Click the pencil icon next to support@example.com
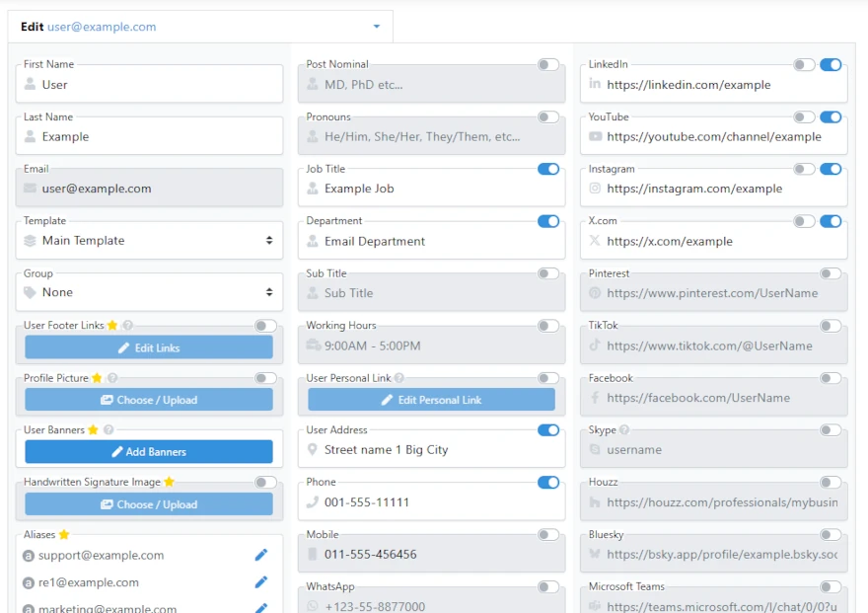Image resolution: width=868 pixels, height=613 pixels. click(261, 556)
